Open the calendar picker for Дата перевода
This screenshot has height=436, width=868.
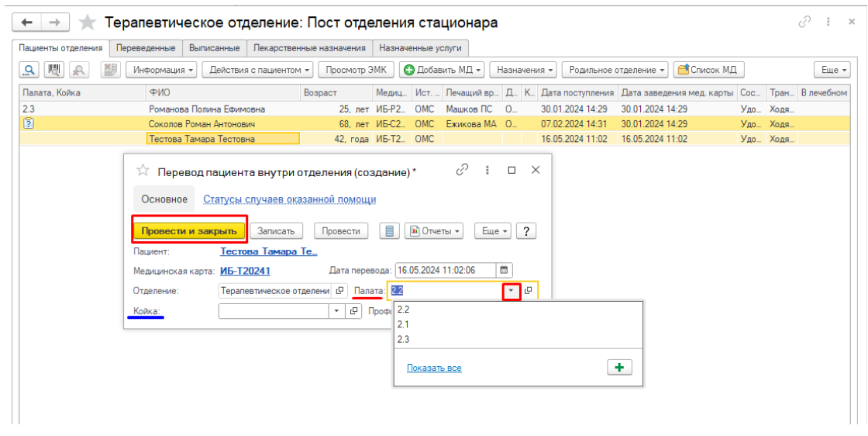[505, 271]
